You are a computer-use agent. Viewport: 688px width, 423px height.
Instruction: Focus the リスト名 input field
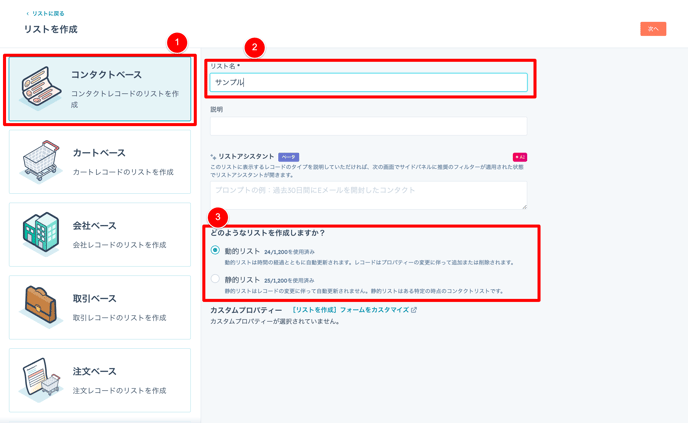pos(369,82)
